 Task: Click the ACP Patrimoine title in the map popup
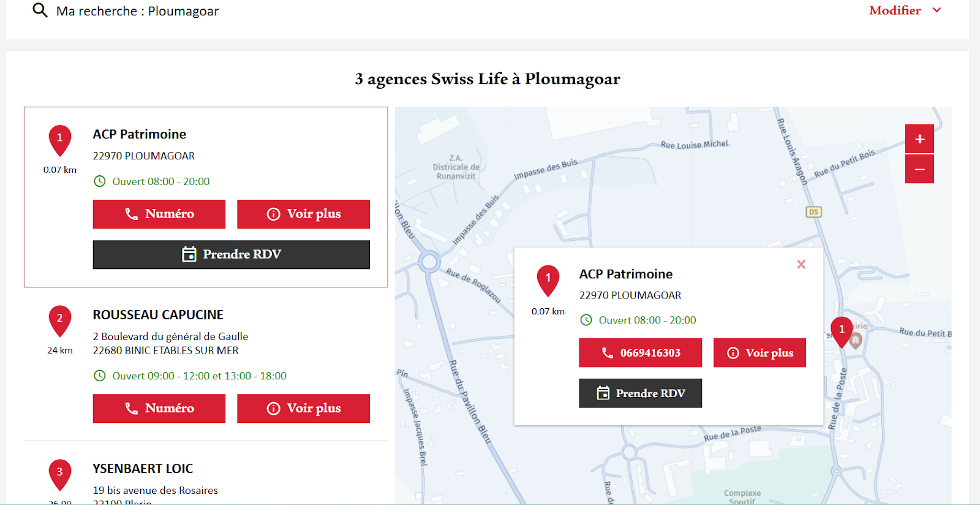[x=626, y=274]
